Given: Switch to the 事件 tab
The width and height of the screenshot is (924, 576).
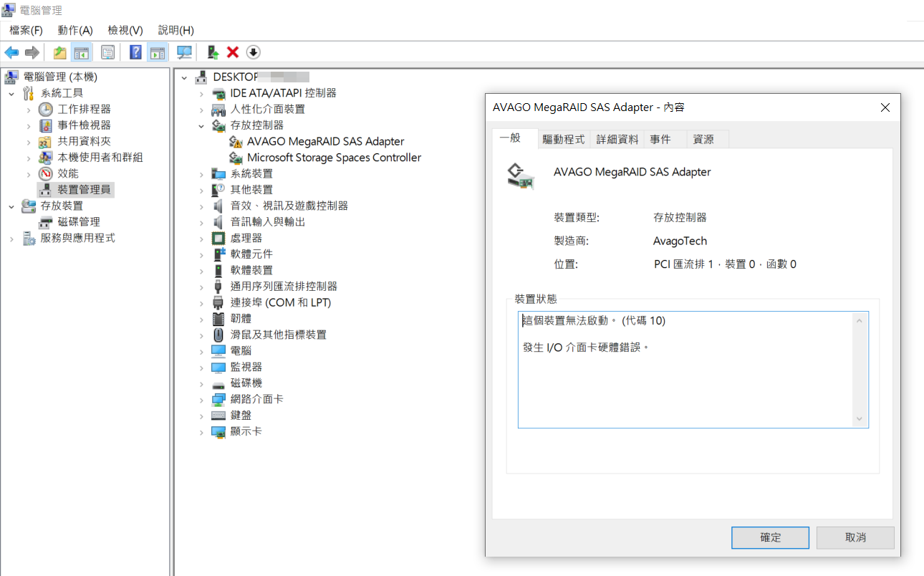Looking at the screenshot, I should 660,140.
